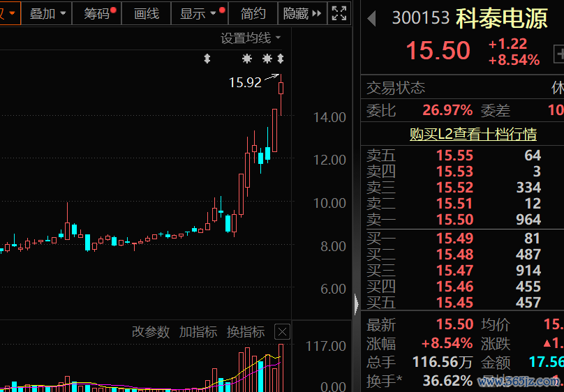Select sell-four price 15.53
This screenshot has width=564, height=392.
(x=454, y=172)
